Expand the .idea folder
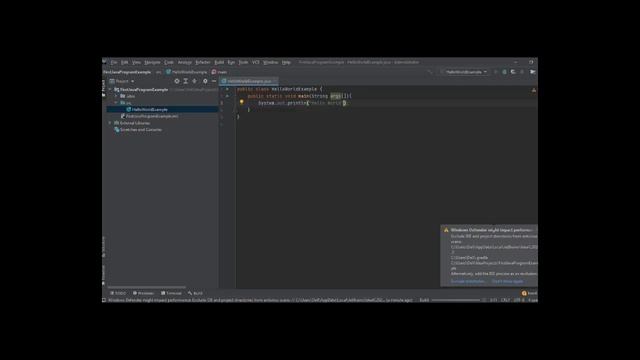The width and height of the screenshot is (640, 360). 116,96
